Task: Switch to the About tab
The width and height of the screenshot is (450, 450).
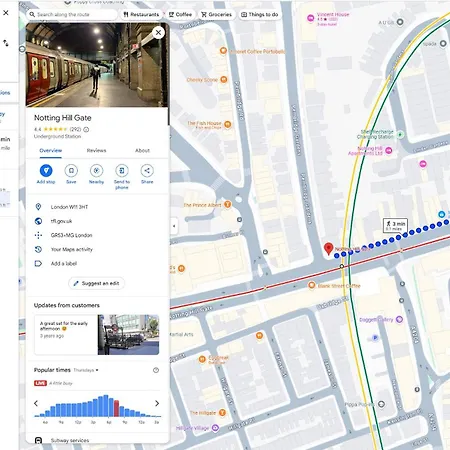Action: (x=142, y=150)
